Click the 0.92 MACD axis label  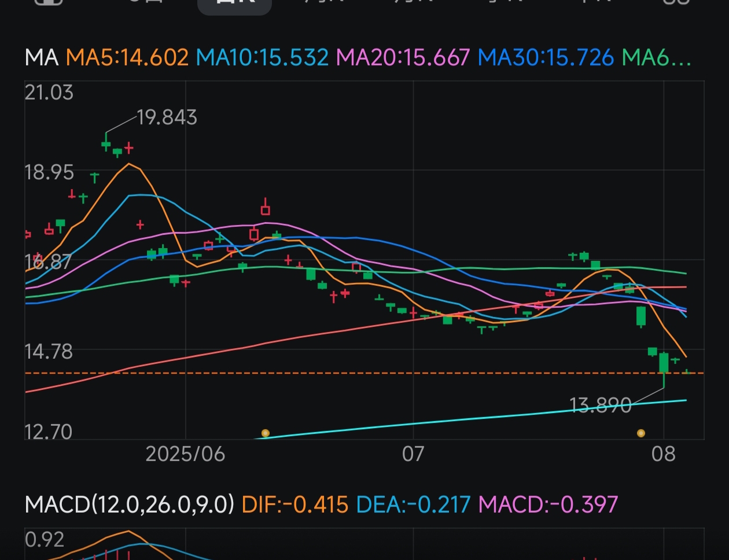(x=45, y=540)
